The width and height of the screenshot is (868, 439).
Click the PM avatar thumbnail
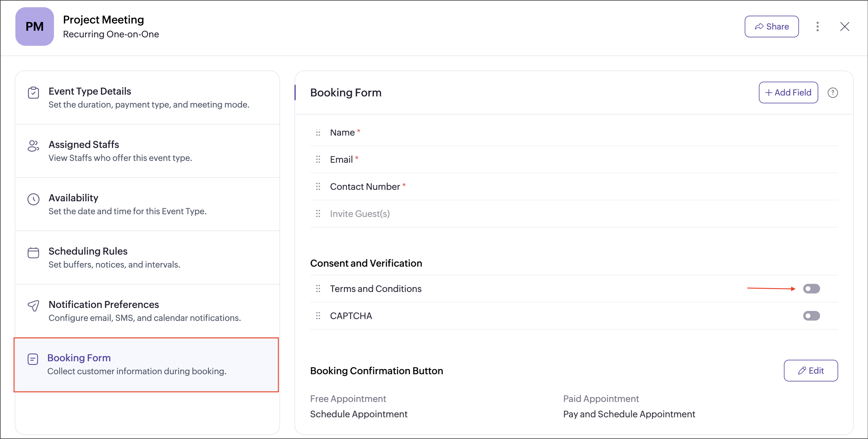[x=34, y=27]
